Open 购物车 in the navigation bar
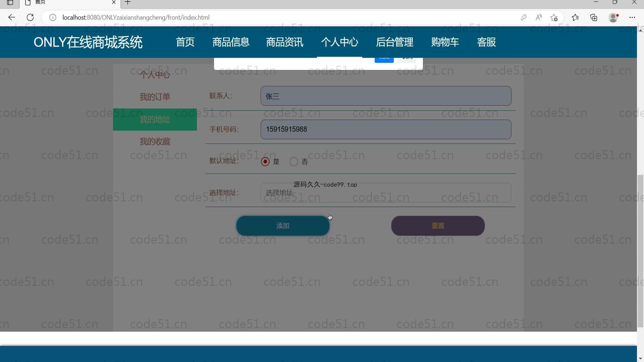Screen dimensions: 644x362 [445, 42]
